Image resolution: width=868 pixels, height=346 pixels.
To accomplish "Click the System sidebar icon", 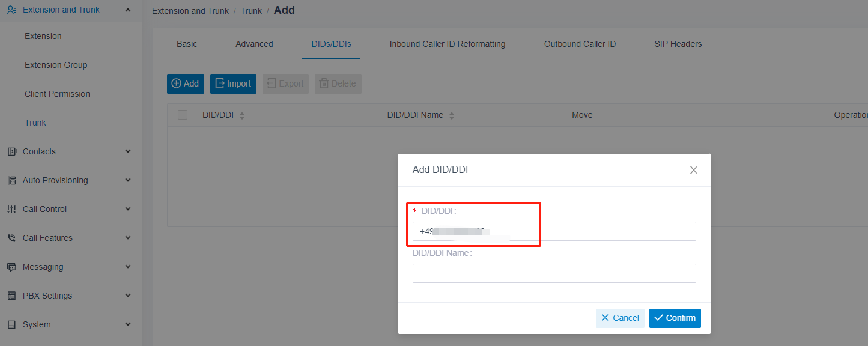I will pyautogui.click(x=11, y=324).
